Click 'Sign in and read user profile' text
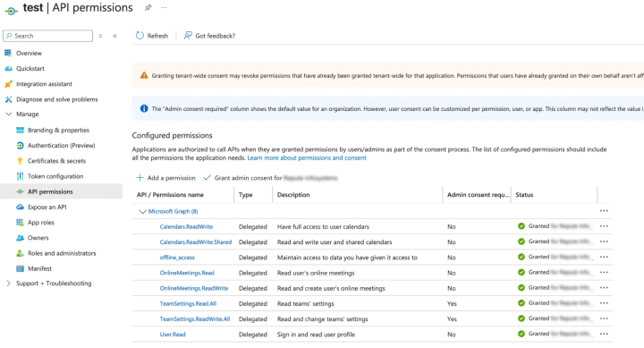The height and width of the screenshot is (348, 644). pos(316,335)
